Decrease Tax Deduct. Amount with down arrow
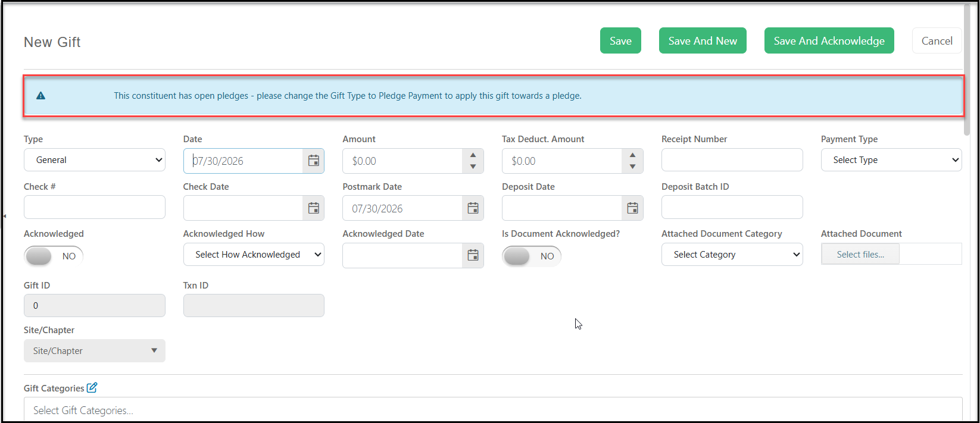980x423 pixels. (x=632, y=167)
